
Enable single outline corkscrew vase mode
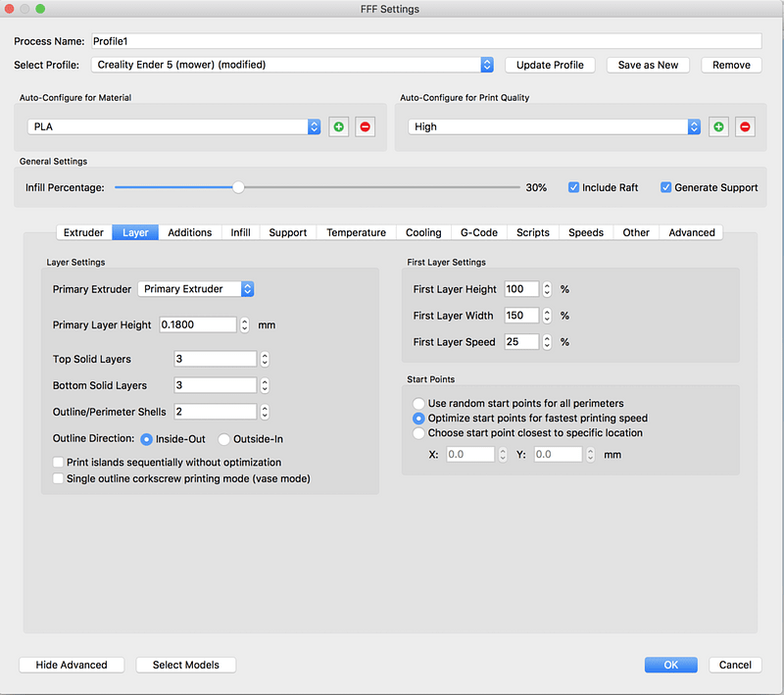[58, 478]
